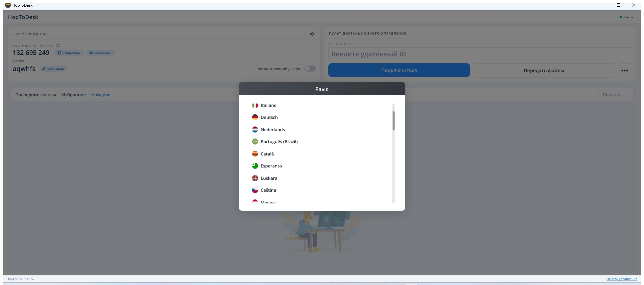This screenshot has width=644, height=285.
Task: Select the Найдено tab
Action: click(101, 95)
